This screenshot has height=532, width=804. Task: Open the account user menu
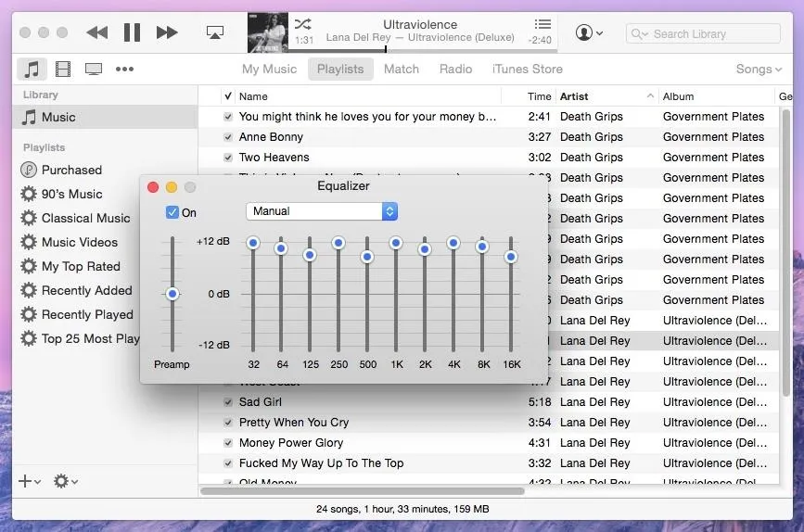pyautogui.click(x=589, y=32)
